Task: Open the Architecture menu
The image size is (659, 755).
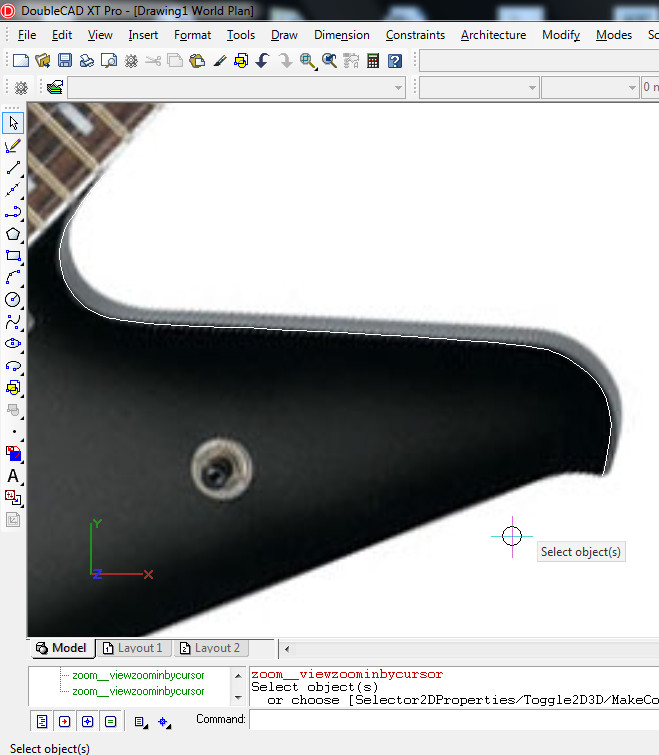Action: (493, 35)
